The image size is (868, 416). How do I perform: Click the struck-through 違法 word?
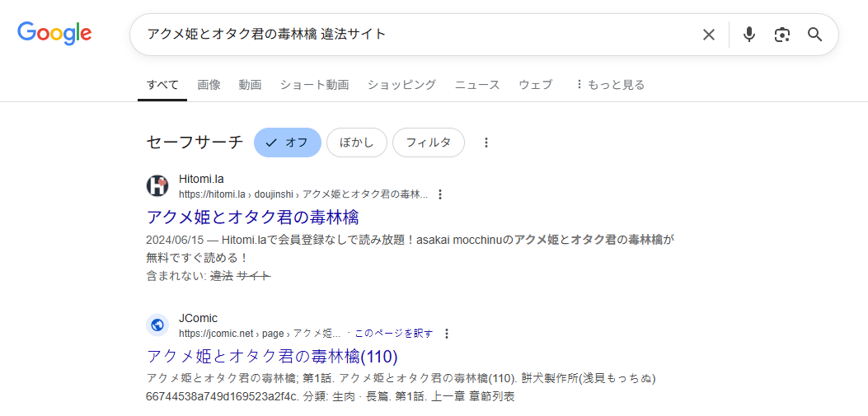tap(222, 275)
